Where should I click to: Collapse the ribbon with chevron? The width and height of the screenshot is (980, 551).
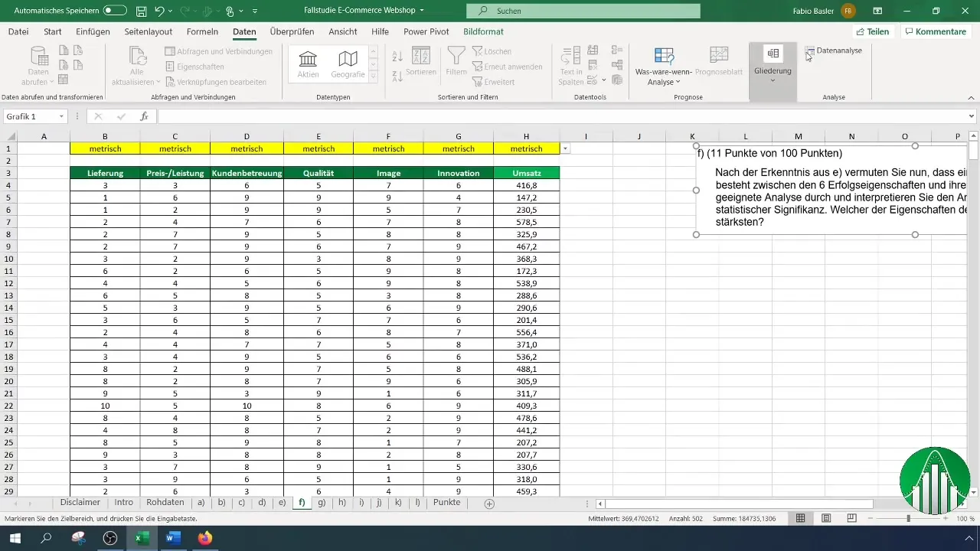click(x=971, y=97)
